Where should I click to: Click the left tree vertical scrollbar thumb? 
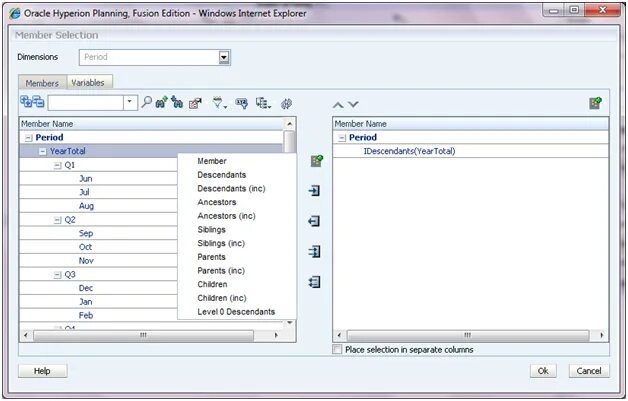pos(290,142)
